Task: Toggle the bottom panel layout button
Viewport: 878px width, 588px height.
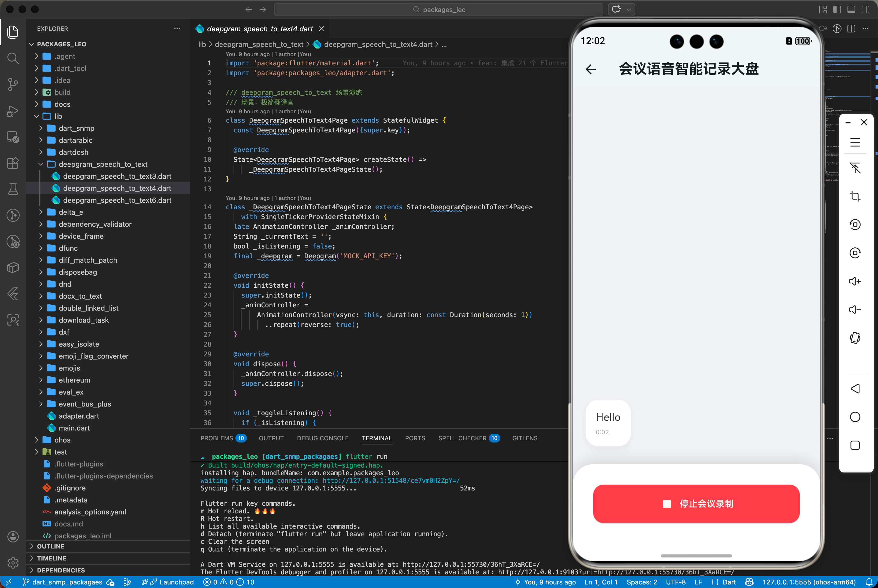Action: click(851, 9)
